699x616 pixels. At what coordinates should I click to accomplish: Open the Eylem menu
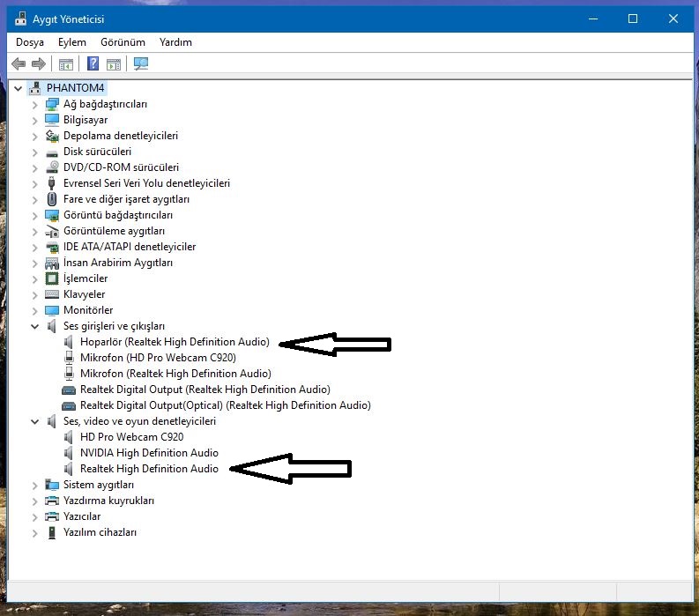tap(71, 42)
